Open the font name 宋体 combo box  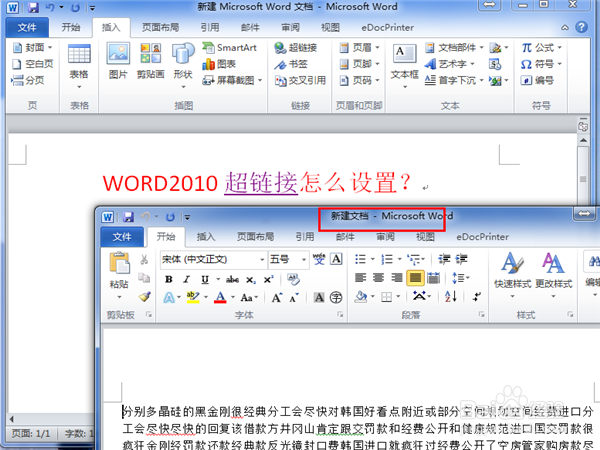[x=213, y=259]
